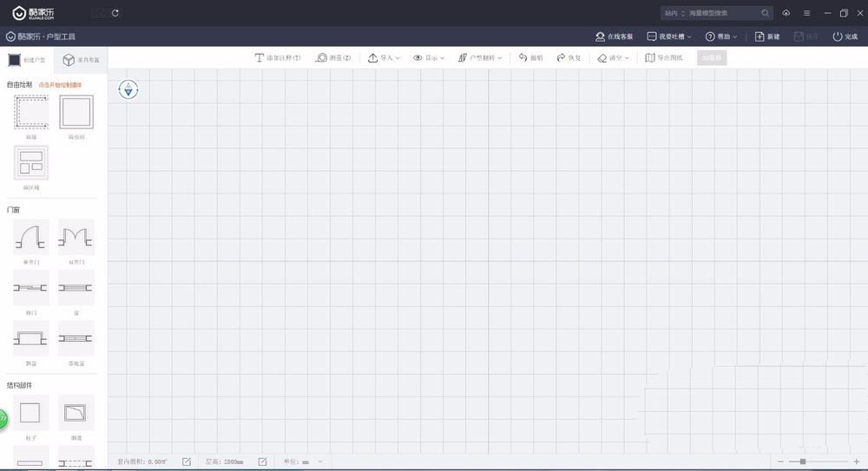Click the refresh icon in title bar
Screen dimensions: 868x471
point(115,13)
